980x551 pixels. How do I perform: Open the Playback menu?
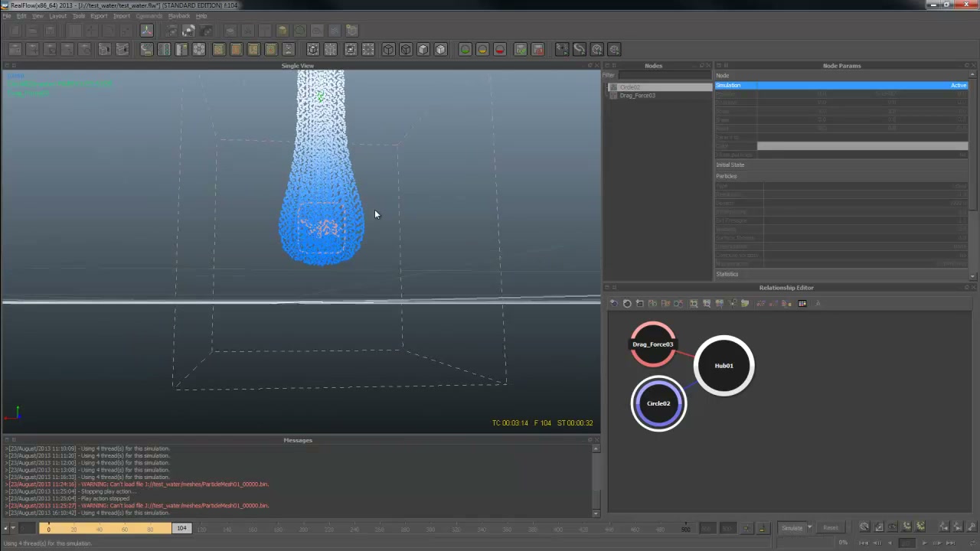click(179, 16)
